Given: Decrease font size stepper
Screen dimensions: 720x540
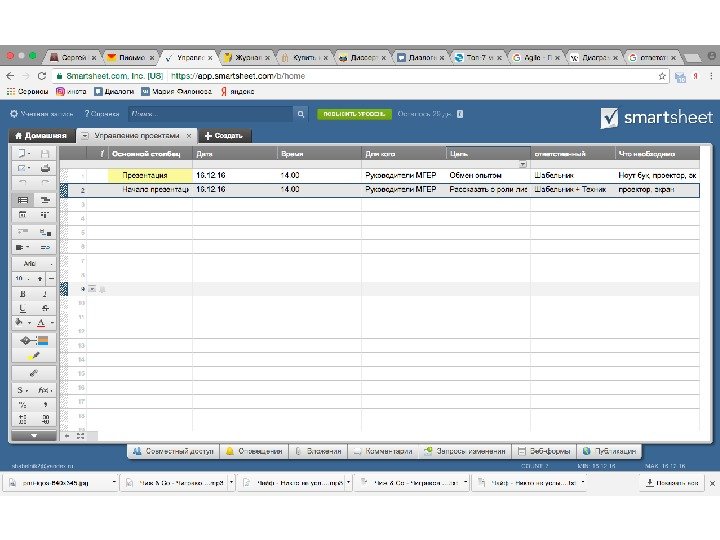Looking at the screenshot, I should 51,278.
